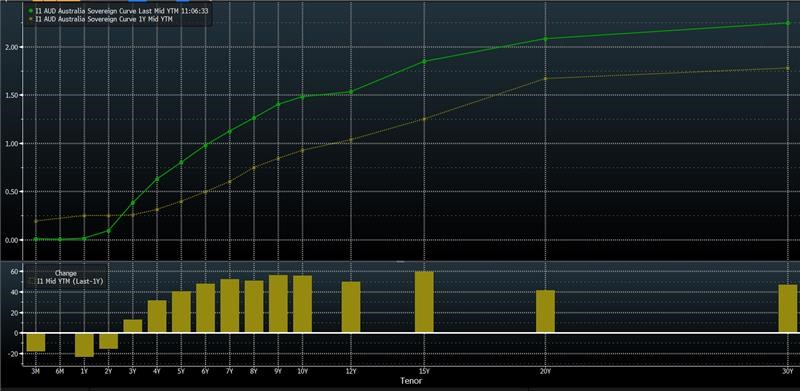Screen dimensions: 800x391
Task: Click the green curve point at 15Y tenor
Action: (x=424, y=61)
